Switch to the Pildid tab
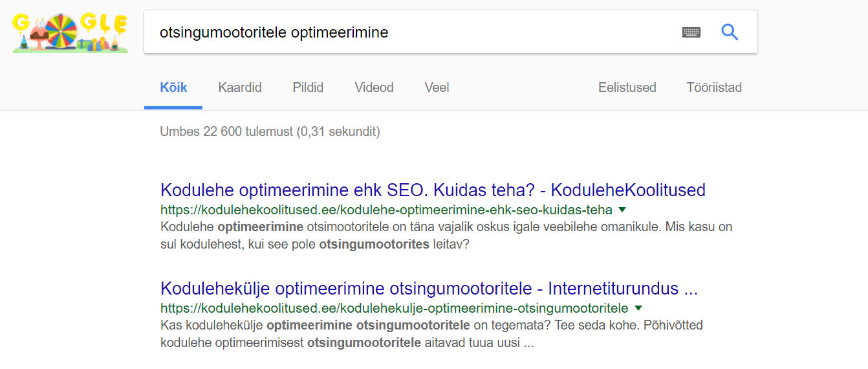Image resolution: width=868 pixels, height=369 pixels. (308, 87)
